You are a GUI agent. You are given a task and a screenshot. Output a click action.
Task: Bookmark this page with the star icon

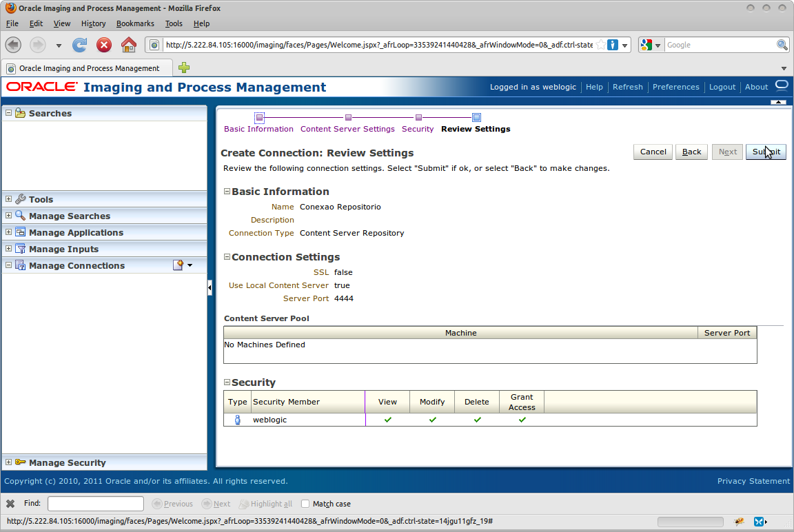point(600,45)
